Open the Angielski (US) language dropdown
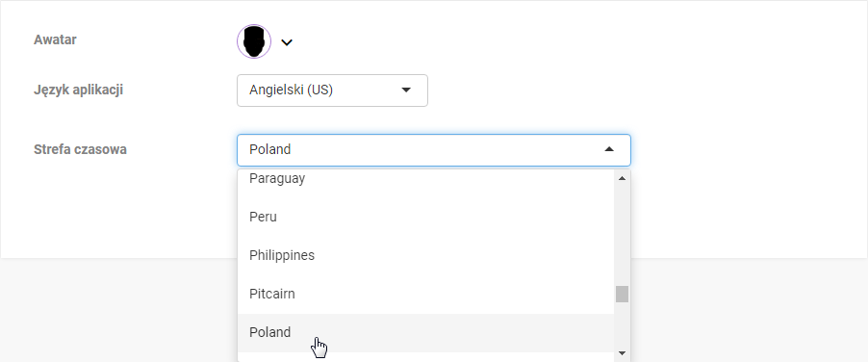 (332, 90)
